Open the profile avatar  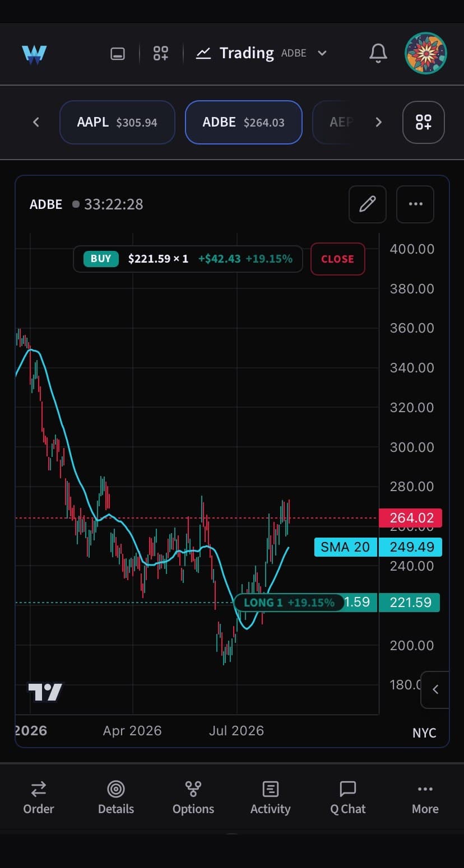(426, 53)
